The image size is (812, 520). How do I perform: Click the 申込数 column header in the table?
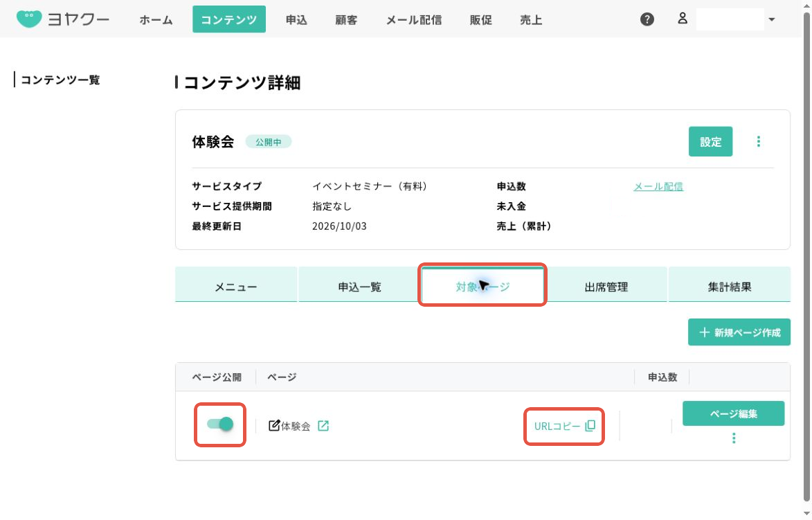662,377
